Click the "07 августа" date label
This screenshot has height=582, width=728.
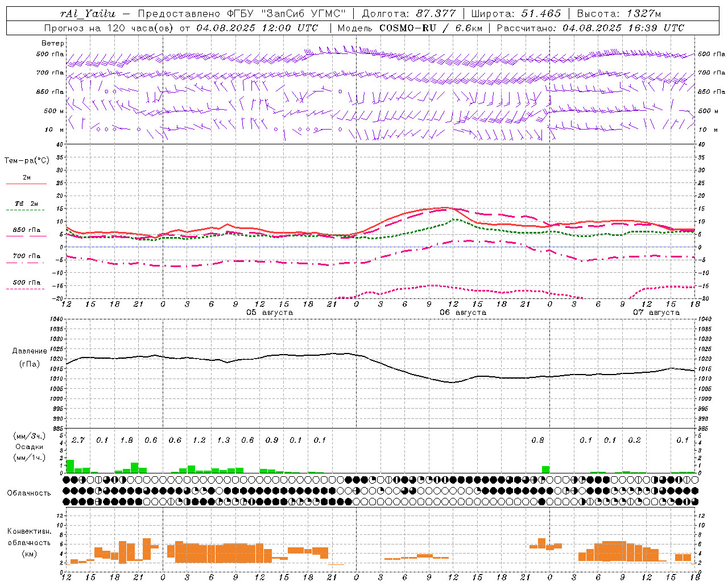point(656,313)
